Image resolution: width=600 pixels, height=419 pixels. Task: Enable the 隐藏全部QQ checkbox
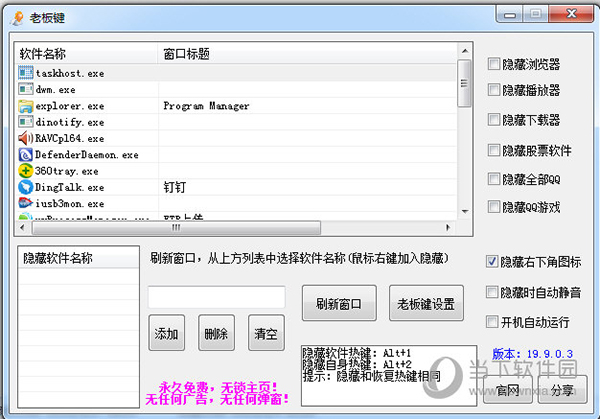494,179
